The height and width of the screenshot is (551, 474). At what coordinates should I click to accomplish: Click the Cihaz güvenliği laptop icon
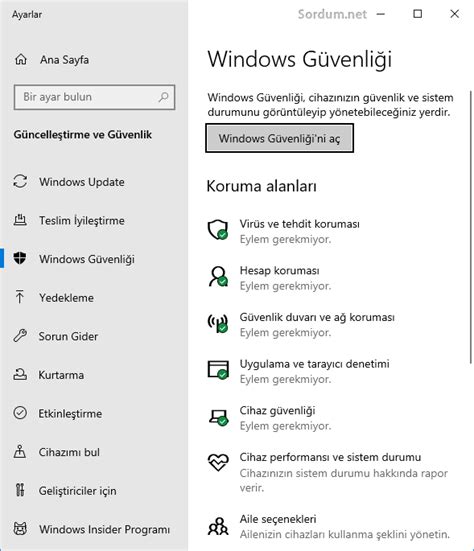(x=218, y=417)
